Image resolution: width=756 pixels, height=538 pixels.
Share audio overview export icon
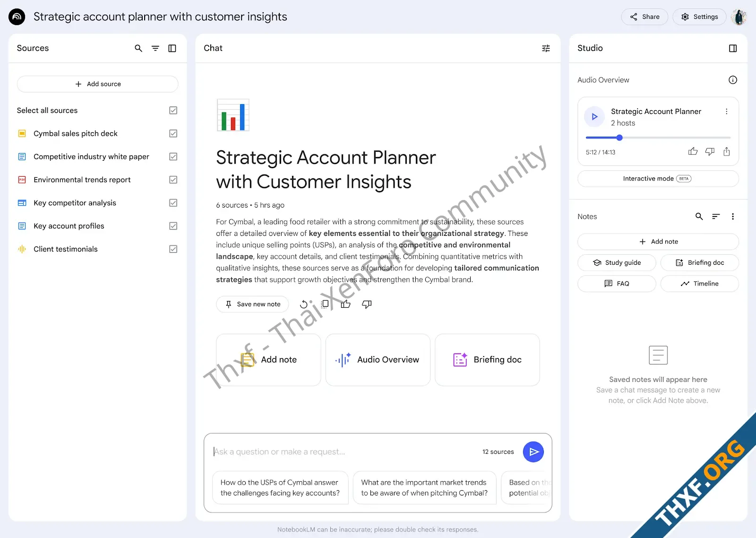pyautogui.click(x=727, y=152)
